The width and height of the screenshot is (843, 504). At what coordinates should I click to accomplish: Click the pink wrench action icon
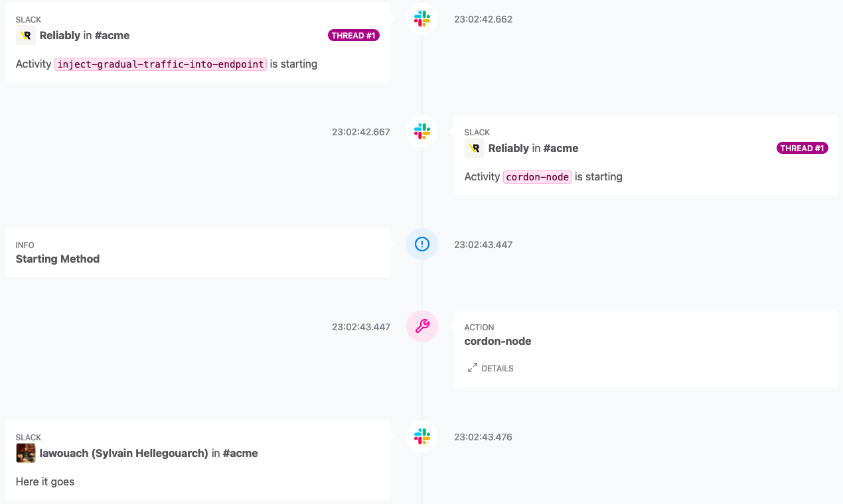tap(422, 326)
